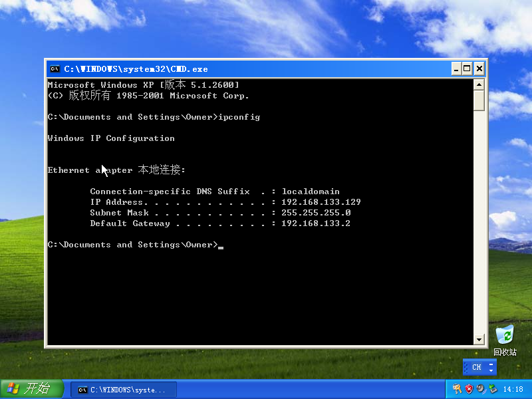The width and height of the screenshot is (532, 399).
Task: Open the 开始 Start menu
Action: pyautogui.click(x=32, y=389)
